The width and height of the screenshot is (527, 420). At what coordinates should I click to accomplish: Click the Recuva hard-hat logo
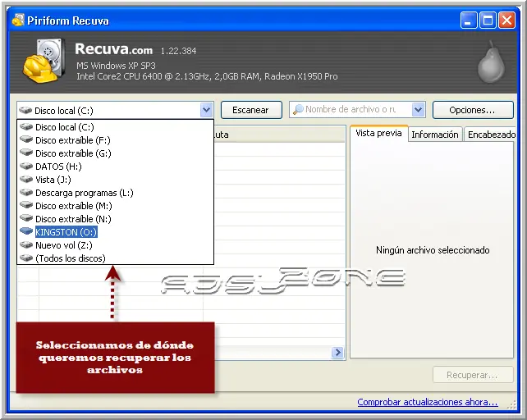[44, 61]
